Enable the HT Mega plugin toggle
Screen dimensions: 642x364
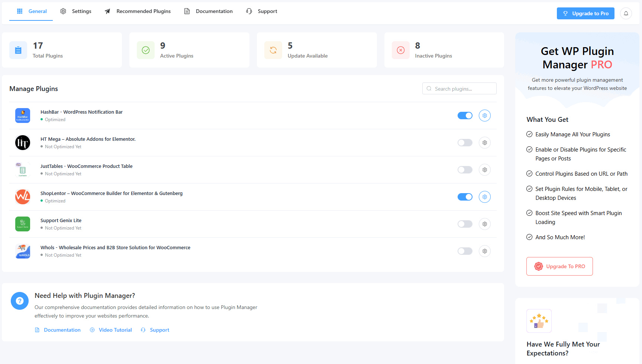coord(465,143)
